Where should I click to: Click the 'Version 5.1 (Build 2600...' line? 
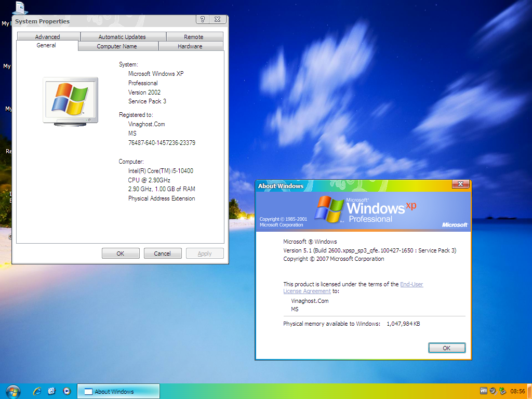(370, 250)
